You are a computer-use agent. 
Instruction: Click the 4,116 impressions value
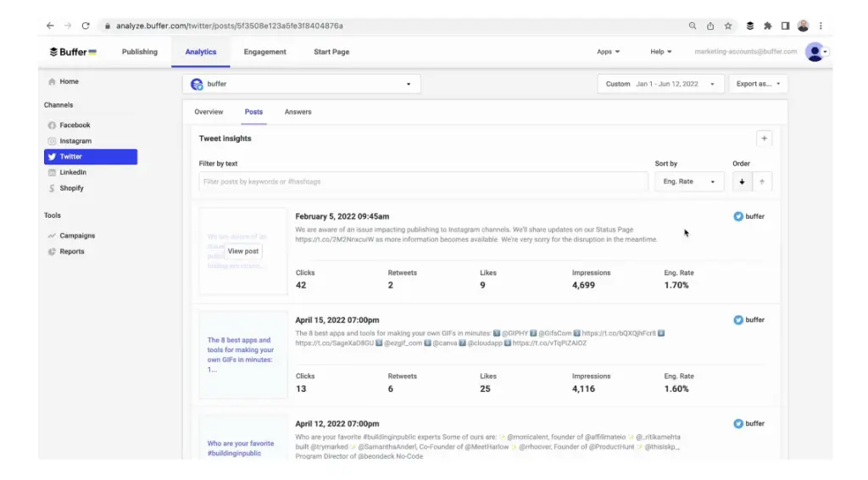click(x=583, y=388)
